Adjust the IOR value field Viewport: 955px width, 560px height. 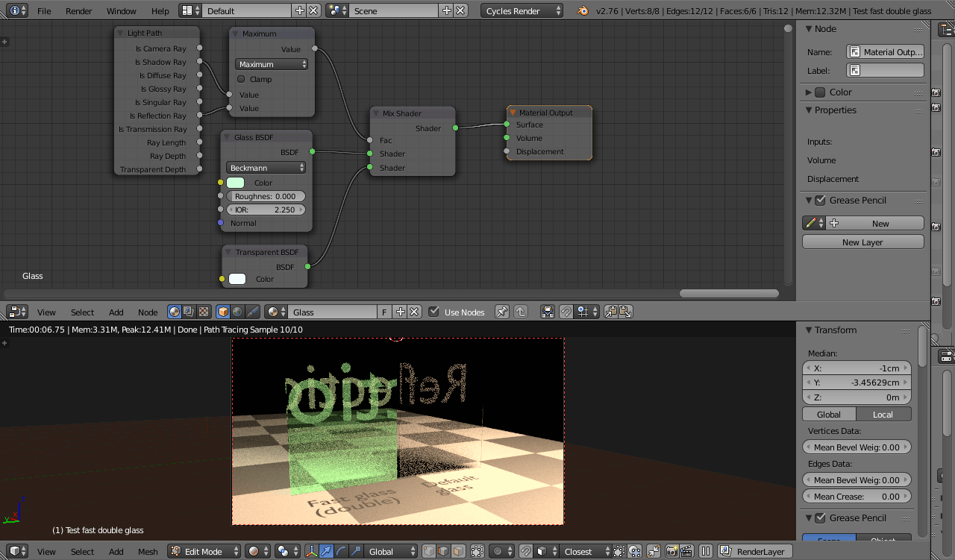tap(266, 210)
